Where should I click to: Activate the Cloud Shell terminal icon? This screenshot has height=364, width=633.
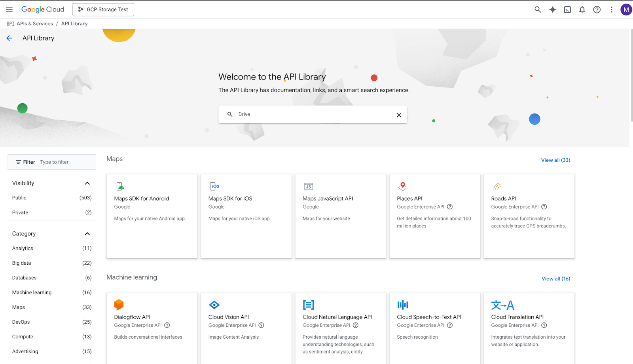pos(567,9)
